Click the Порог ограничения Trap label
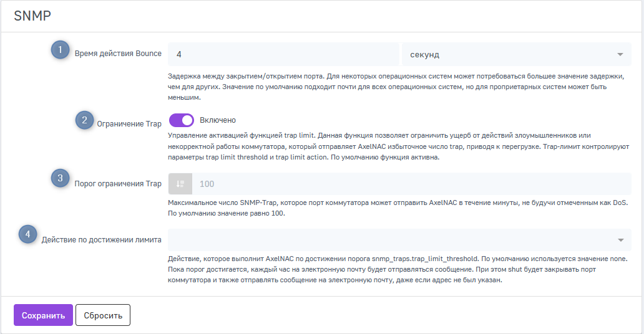Screen dimensions: 644x334 [x=118, y=184]
